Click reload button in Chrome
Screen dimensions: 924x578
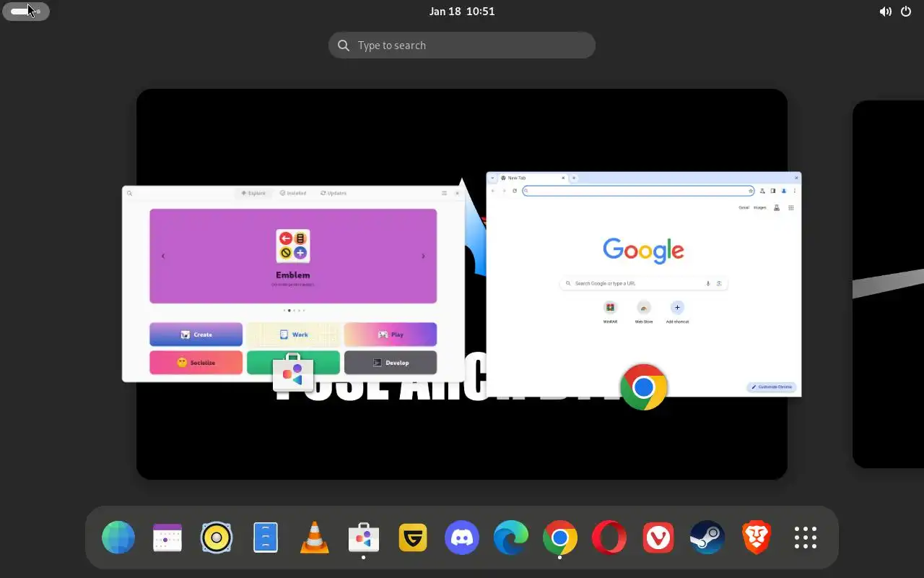click(515, 191)
